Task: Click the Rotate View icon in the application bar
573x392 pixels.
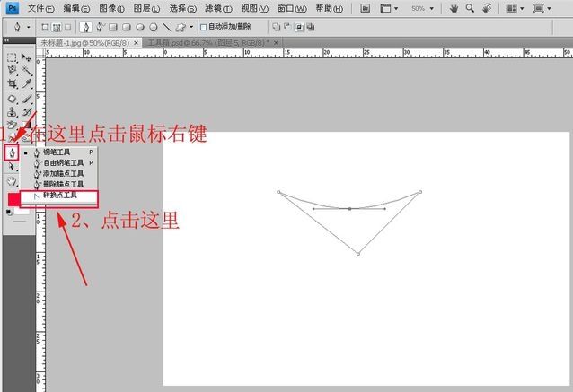Action: pos(487,8)
